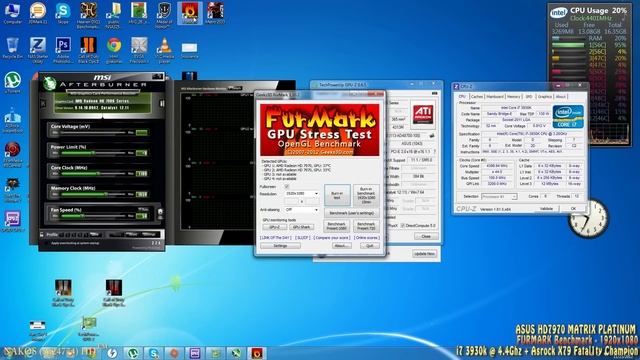Viewport: 640px width, 360px height.
Task: Open FurMark Settings
Action: click(280, 246)
